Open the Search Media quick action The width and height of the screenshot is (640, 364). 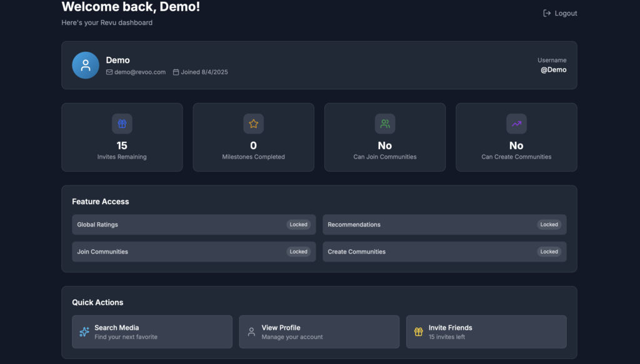coord(152,332)
